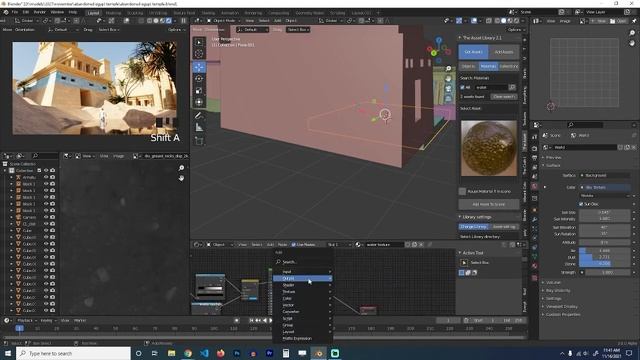Viewport: 640px width, 360px height.
Task: Click the Materials category button
Action: point(488,66)
